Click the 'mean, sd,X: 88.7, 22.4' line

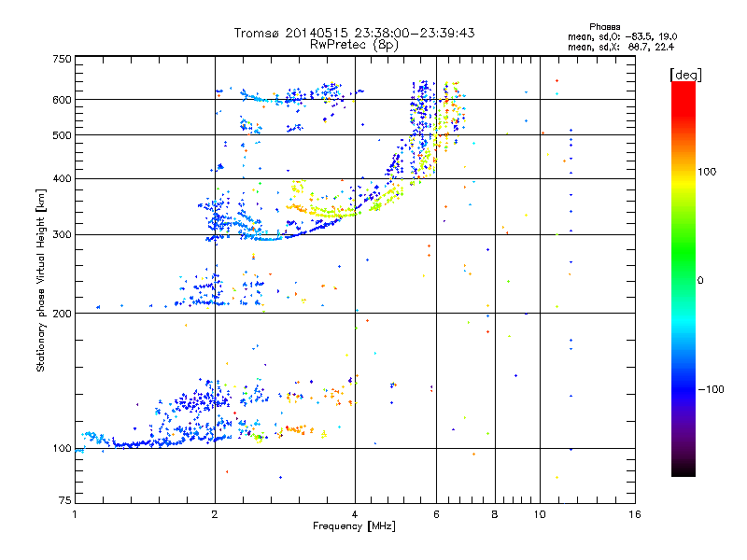pyautogui.click(x=621, y=47)
